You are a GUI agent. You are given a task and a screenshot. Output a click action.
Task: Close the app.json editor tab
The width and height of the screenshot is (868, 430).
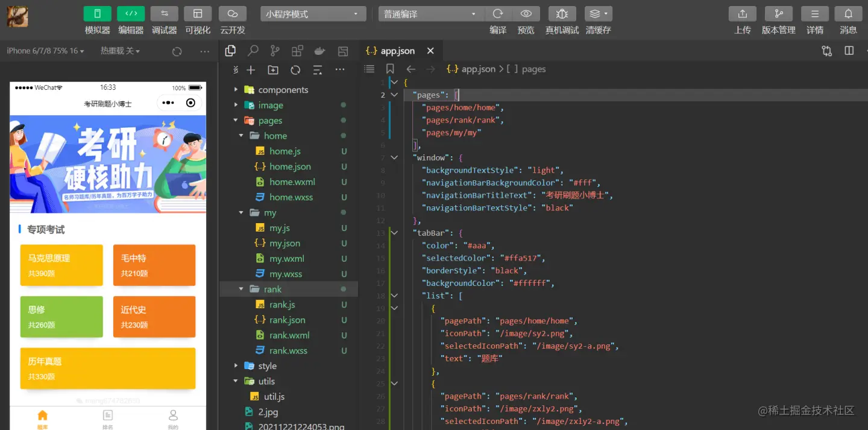coord(430,51)
